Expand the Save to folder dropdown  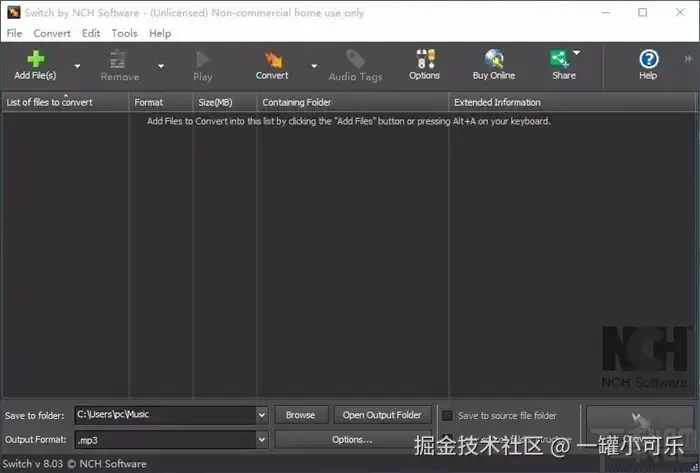pos(262,415)
